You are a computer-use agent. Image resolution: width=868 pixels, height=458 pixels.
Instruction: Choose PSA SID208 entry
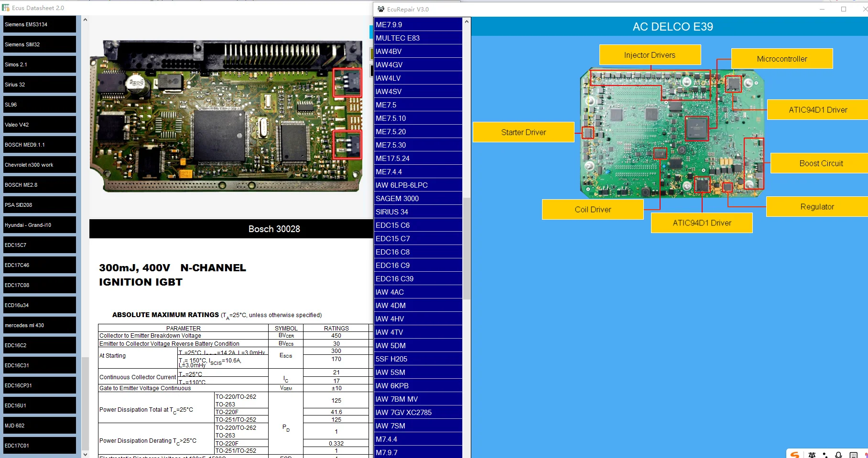[40, 205]
